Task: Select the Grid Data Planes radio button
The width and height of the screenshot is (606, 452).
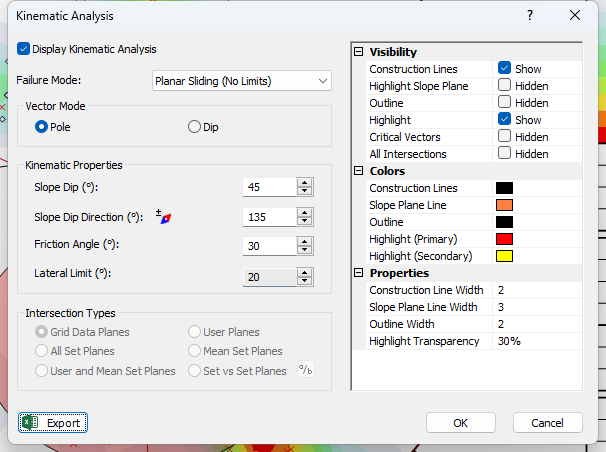Action: 41,332
